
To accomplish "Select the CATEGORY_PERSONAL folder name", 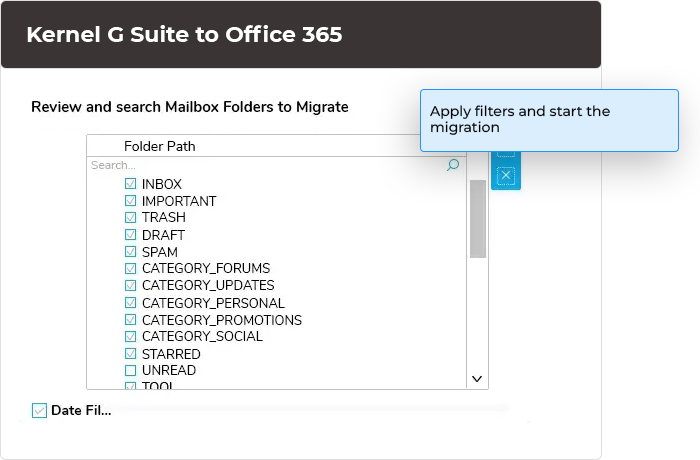I will click(213, 303).
